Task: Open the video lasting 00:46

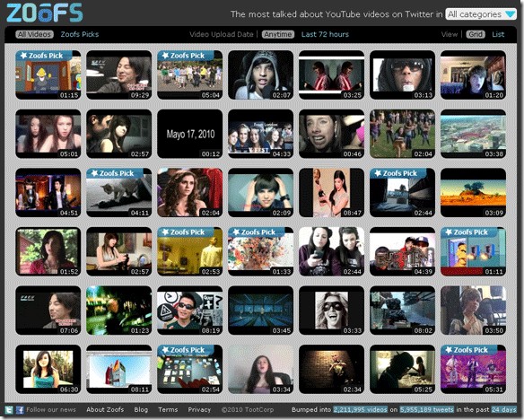Action: pos(331,134)
